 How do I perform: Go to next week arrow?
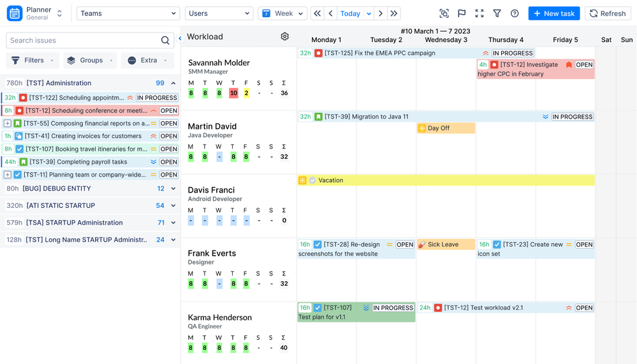[x=381, y=13]
